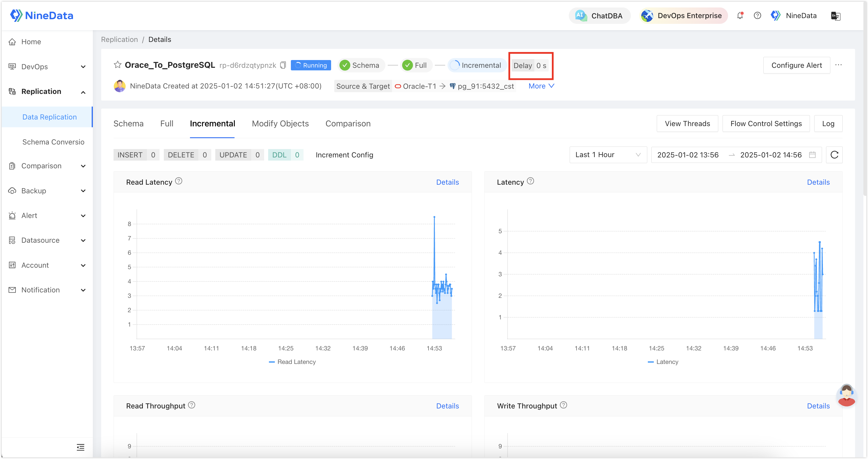Click the DELETE count badge
Screen dimensions: 868x459
(187, 155)
